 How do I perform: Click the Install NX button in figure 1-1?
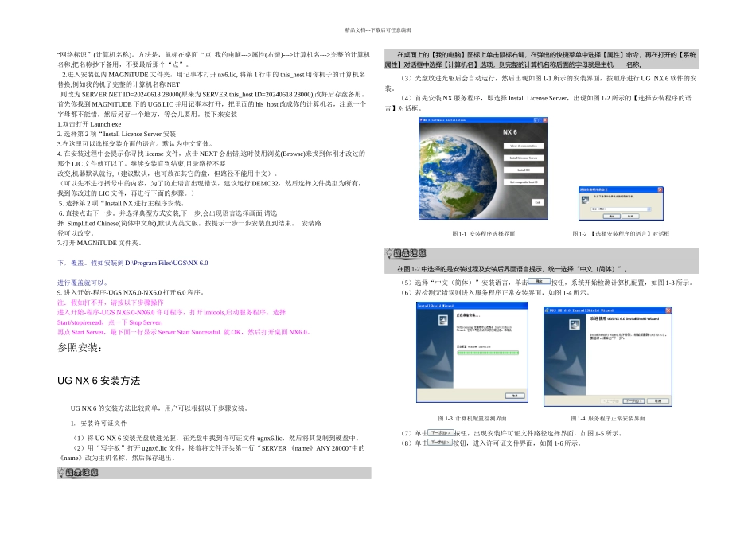click(524, 170)
